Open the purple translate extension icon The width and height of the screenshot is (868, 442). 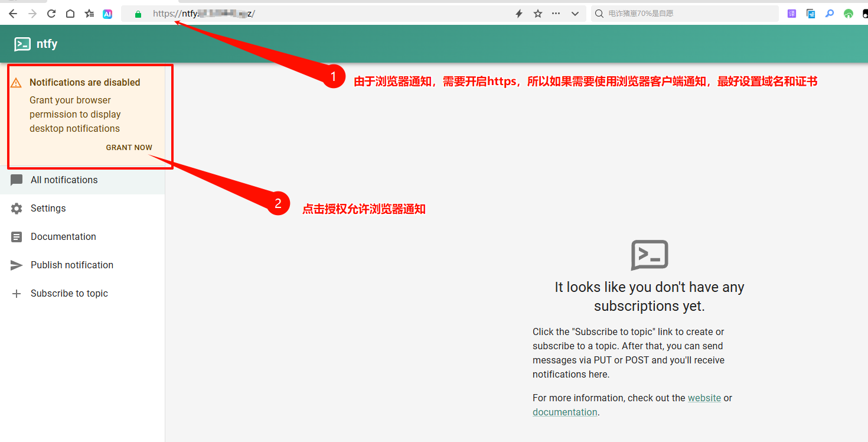coord(792,14)
